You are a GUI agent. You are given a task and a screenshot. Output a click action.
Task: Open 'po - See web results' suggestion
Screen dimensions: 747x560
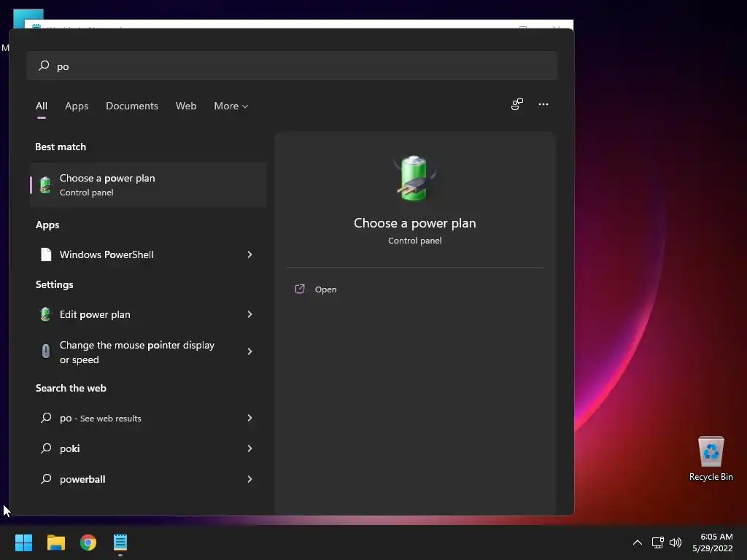(148, 418)
